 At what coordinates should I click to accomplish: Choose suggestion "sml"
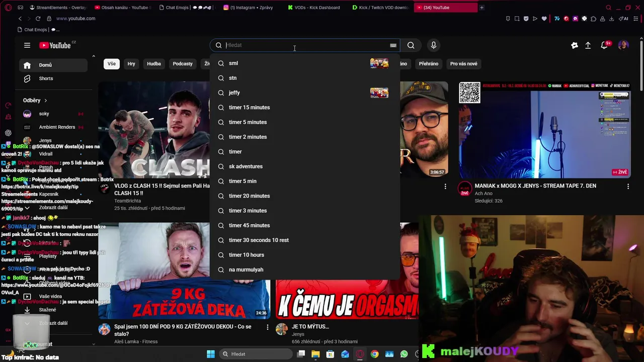[x=305, y=63]
